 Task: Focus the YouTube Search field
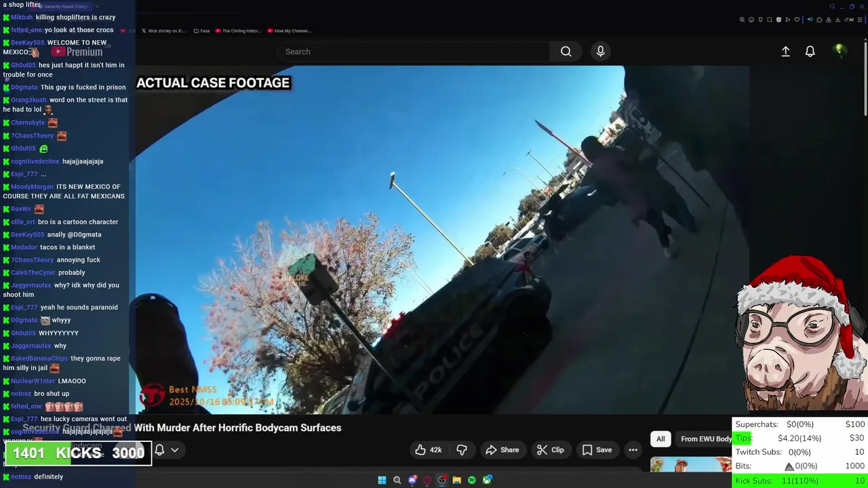point(414,52)
